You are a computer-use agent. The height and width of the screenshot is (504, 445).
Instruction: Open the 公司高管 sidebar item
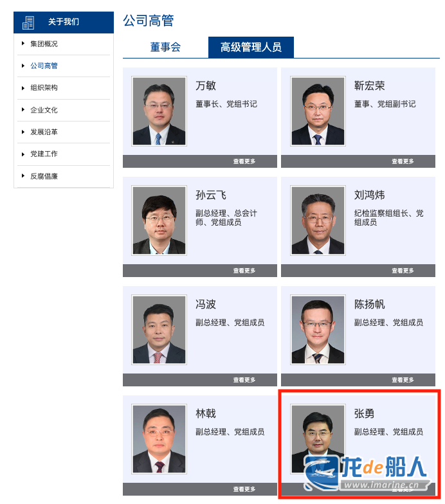[x=44, y=66]
